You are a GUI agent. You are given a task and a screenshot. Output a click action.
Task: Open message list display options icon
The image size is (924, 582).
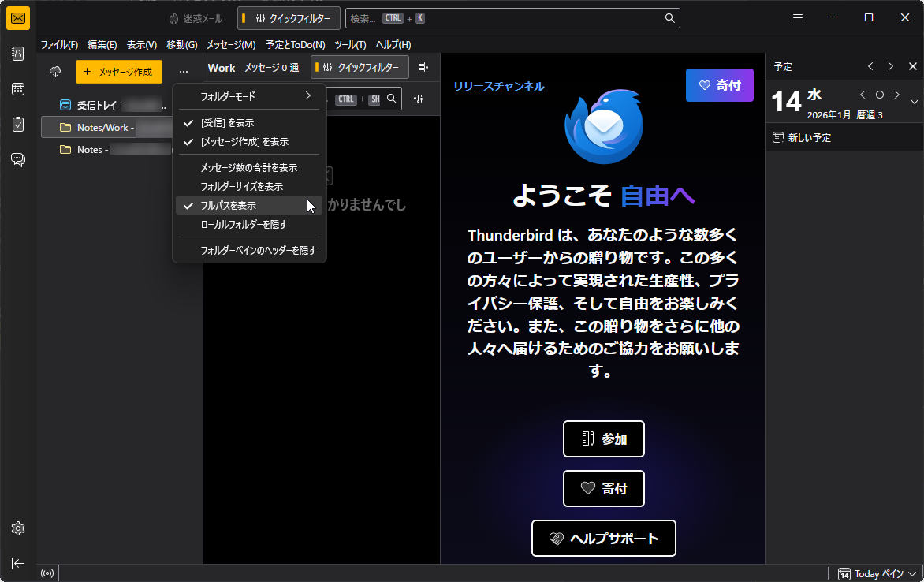pos(423,67)
